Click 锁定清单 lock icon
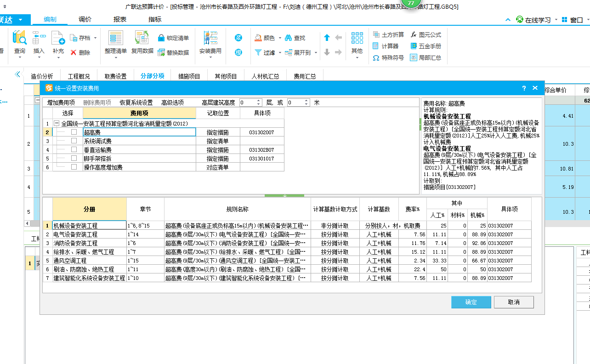 pyautogui.click(x=161, y=38)
